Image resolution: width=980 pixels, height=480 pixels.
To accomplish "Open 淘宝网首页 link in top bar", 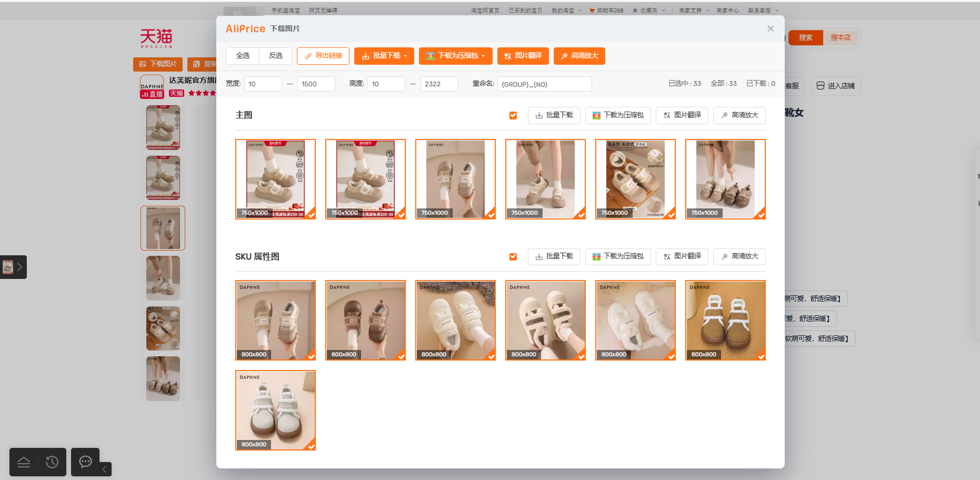I will (x=485, y=11).
